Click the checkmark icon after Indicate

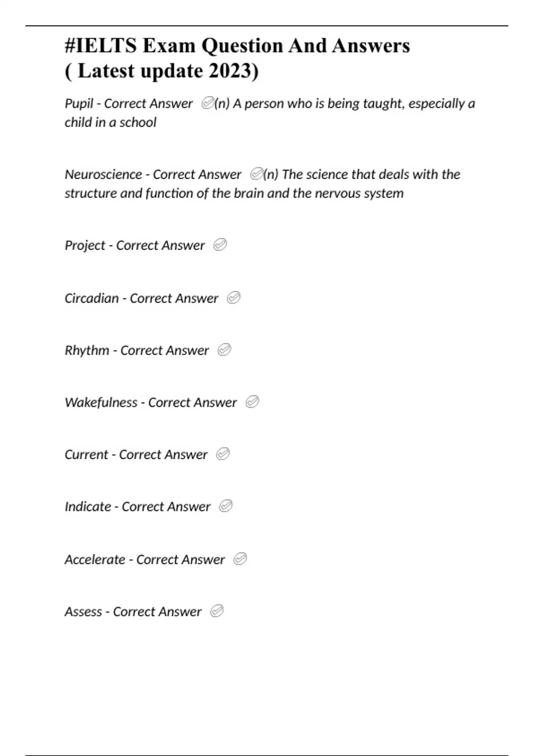(x=226, y=506)
